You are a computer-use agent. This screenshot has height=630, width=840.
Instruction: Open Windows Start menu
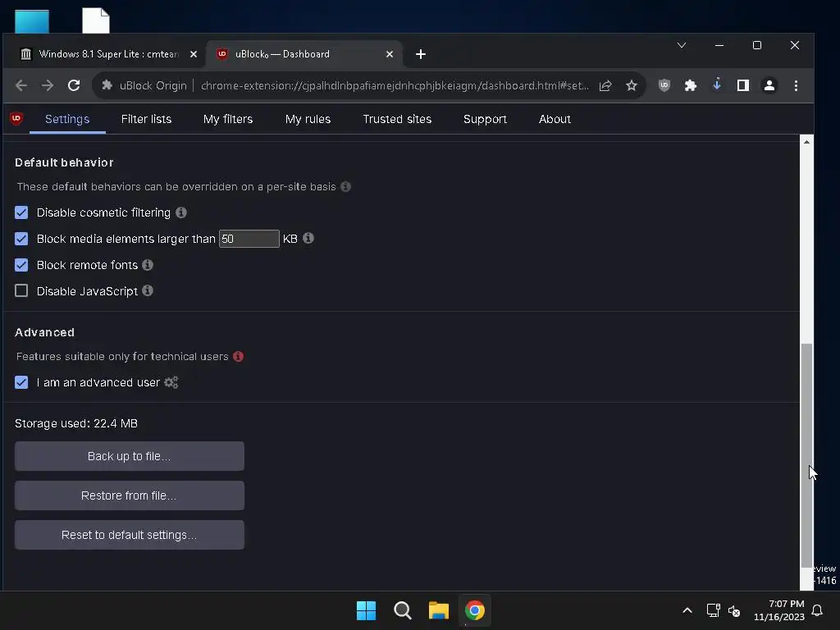(x=367, y=610)
